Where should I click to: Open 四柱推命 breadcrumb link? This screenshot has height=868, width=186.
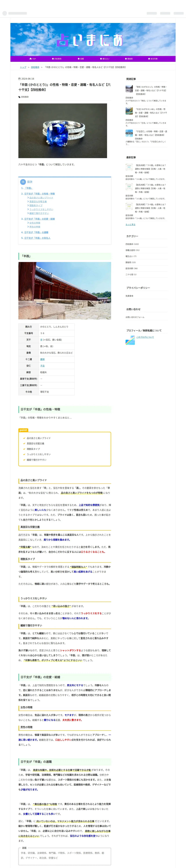[35, 67]
